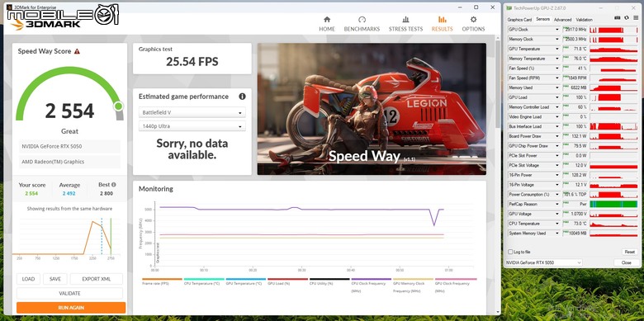The image size is (644, 321).
Task: Click the GPU-Z title bar app icon
Action: (509, 7)
